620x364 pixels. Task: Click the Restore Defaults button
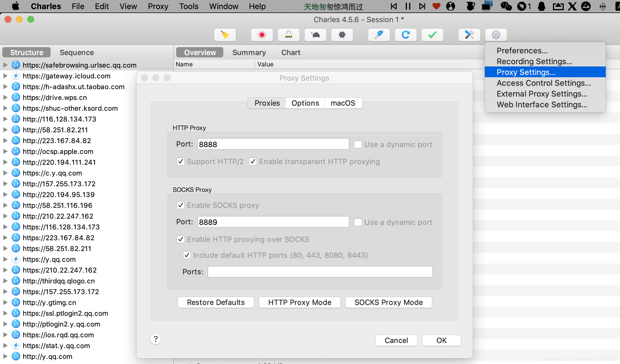[x=216, y=302]
